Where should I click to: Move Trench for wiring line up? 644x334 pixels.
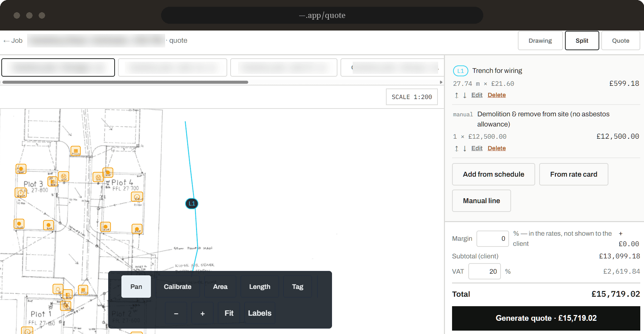[x=456, y=95]
